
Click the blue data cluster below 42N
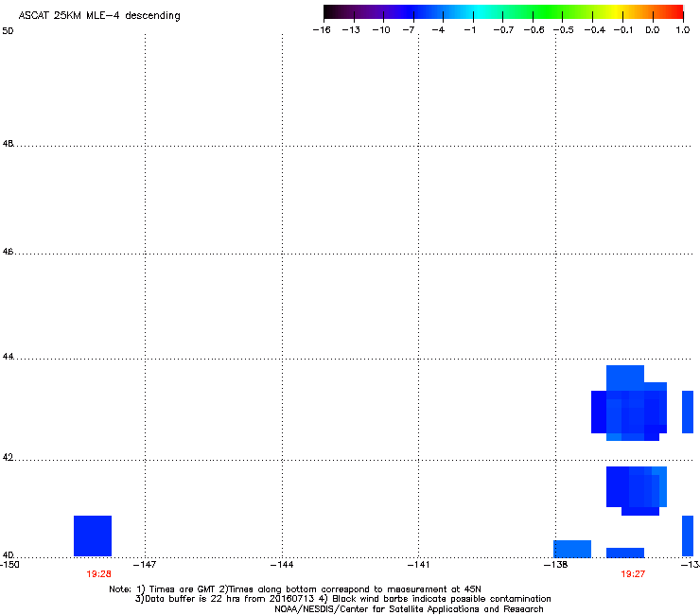click(637, 491)
